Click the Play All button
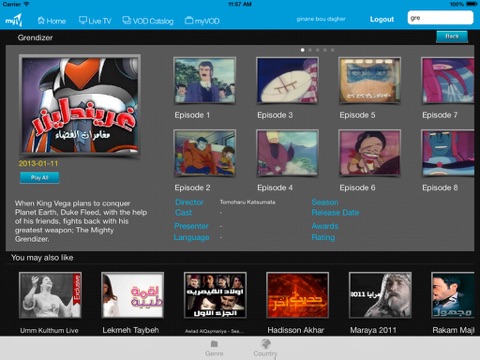 (x=40, y=178)
